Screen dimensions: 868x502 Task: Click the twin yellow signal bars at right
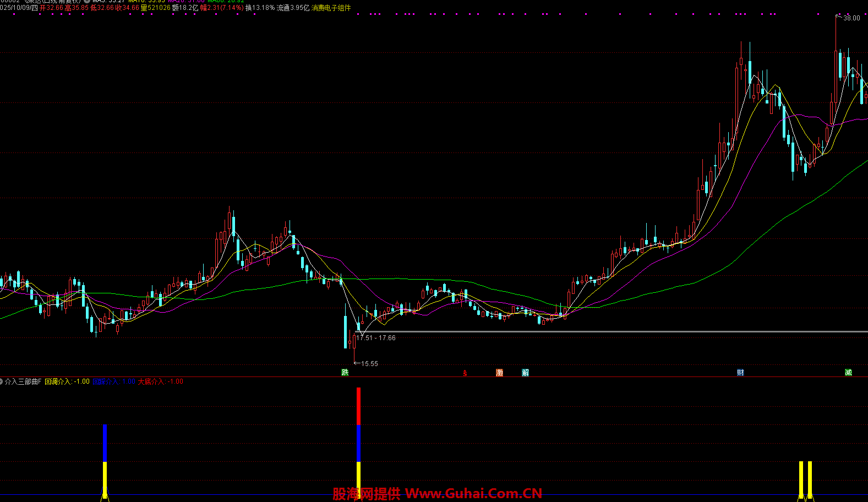(805, 479)
